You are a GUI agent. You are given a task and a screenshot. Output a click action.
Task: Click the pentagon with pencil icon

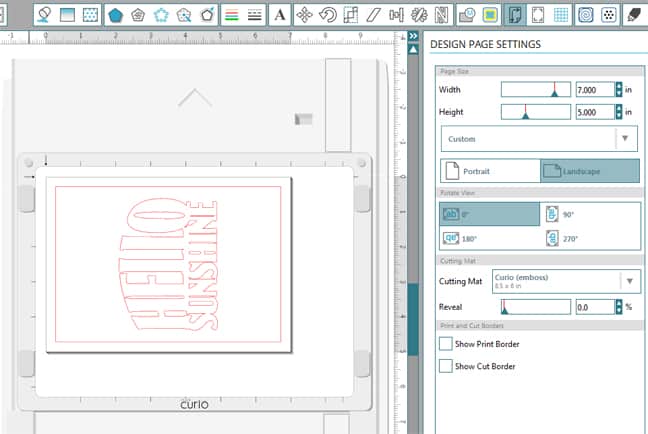click(207, 15)
